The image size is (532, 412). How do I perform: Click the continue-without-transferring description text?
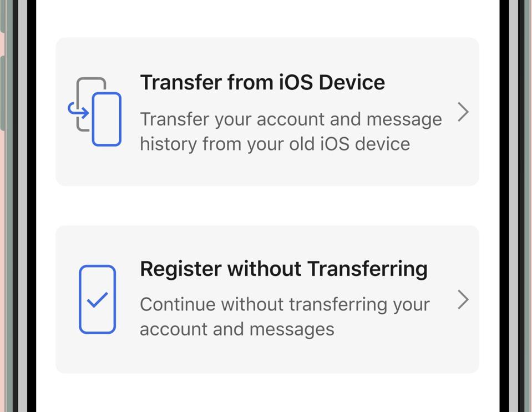(285, 316)
